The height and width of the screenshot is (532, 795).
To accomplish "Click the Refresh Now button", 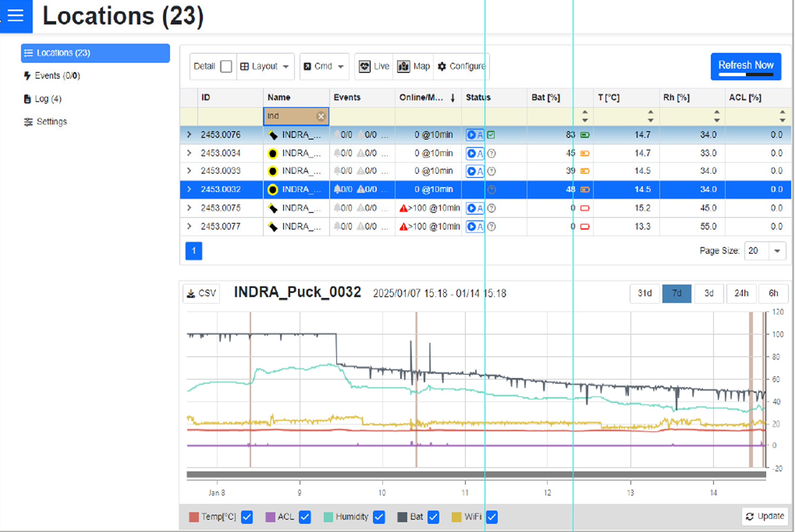I will [x=745, y=66].
